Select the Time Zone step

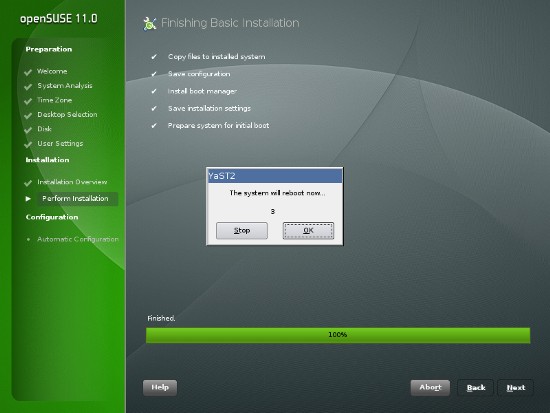[54, 100]
